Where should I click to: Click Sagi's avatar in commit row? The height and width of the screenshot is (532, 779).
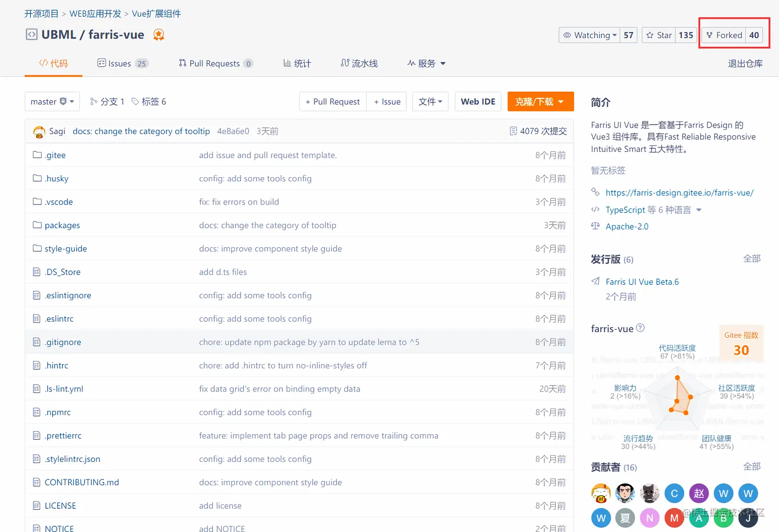click(x=39, y=131)
